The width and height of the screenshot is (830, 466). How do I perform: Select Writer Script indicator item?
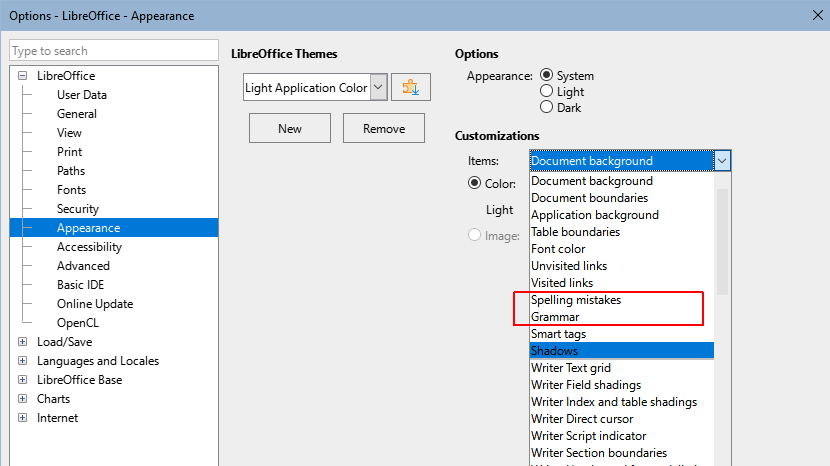(622, 435)
